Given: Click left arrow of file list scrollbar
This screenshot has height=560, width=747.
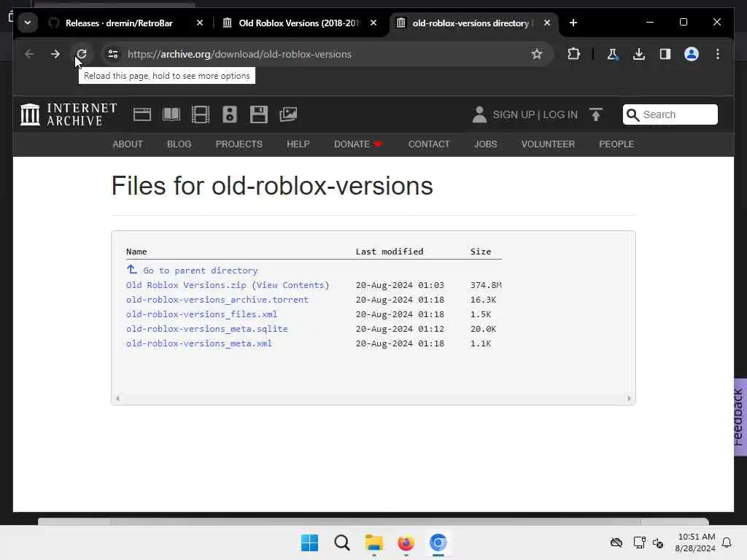Looking at the screenshot, I should [x=117, y=399].
